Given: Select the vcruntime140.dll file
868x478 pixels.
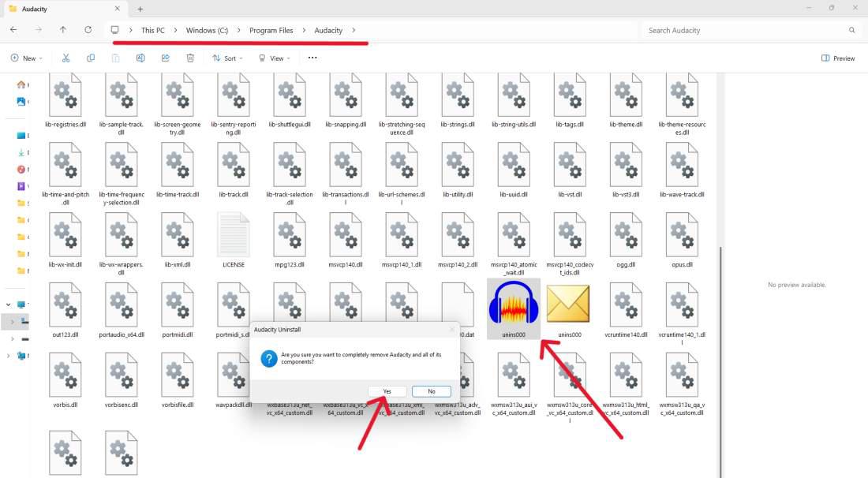Looking at the screenshot, I should [x=626, y=310].
